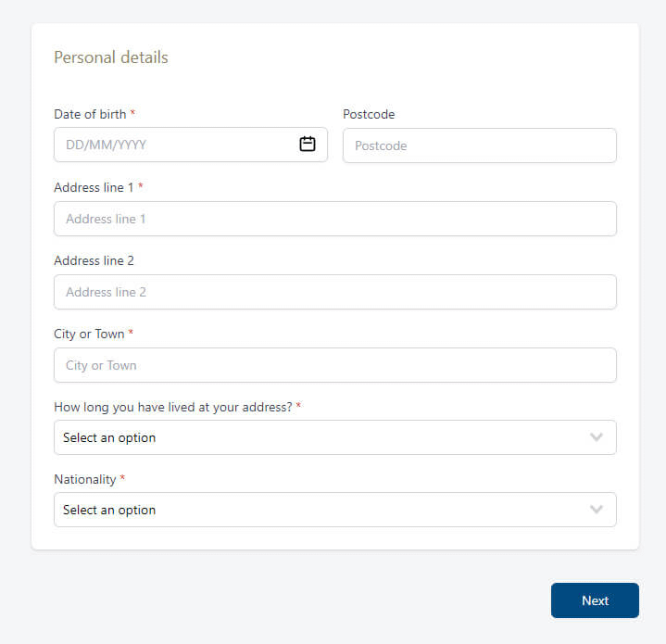Open the calendar date picker icon
The image size is (666, 644).
click(x=308, y=145)
